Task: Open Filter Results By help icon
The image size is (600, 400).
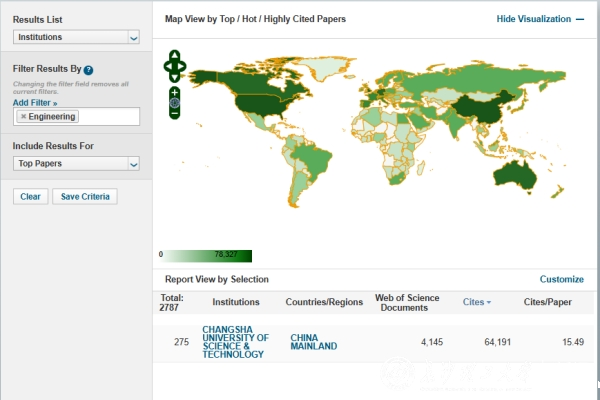Action: 89,70
